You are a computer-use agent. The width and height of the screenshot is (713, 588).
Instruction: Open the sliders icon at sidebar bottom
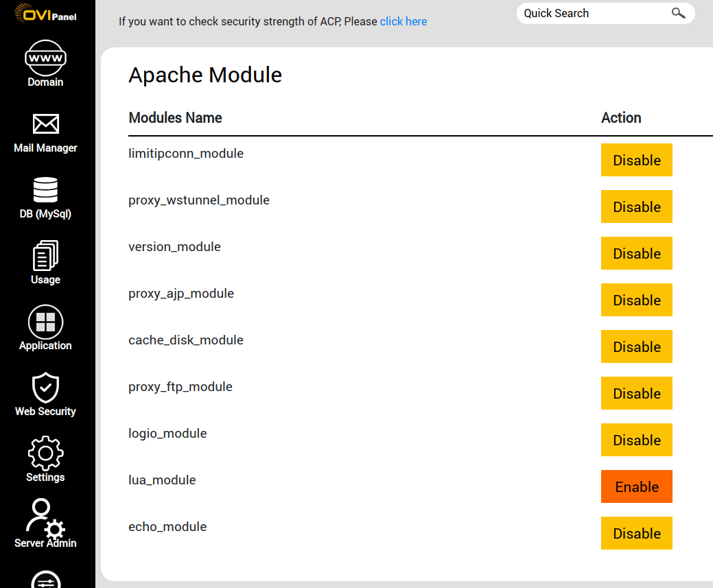[45, 581]
